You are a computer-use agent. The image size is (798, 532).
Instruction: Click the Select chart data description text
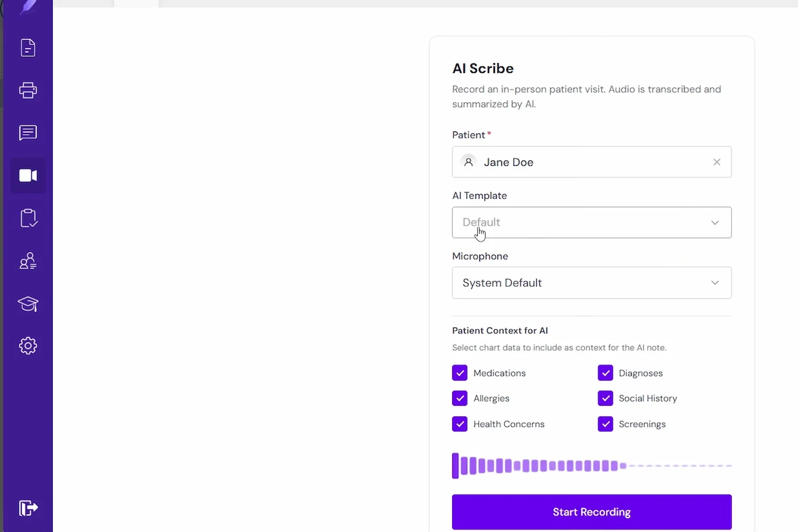click(559, 347)
